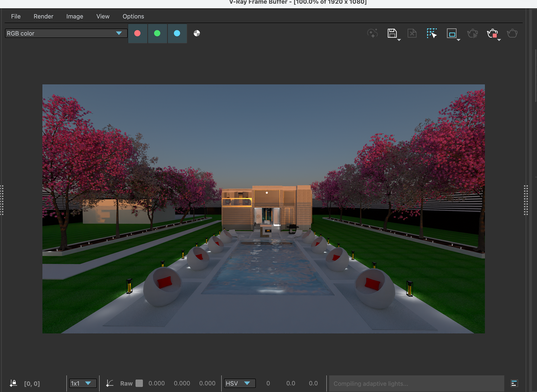Image resolution: width=537 pixels, height=392 pixels.
Task: Open the Render menu
Action: click(x=43, y=16)
